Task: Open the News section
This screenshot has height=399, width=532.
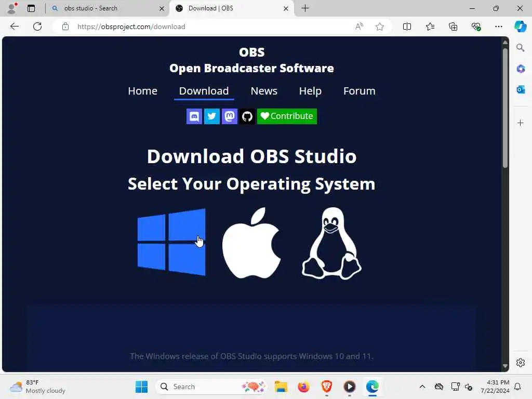Action: 264,91
